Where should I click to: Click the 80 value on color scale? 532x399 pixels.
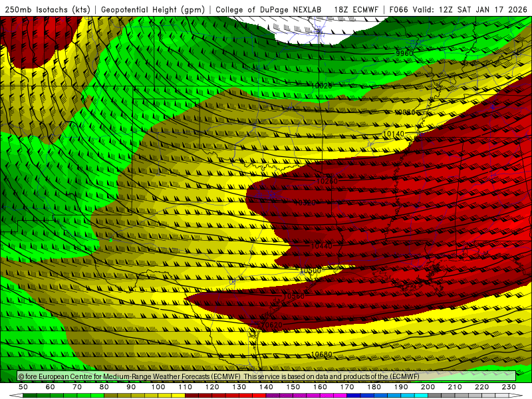click(x=104, y=387)
